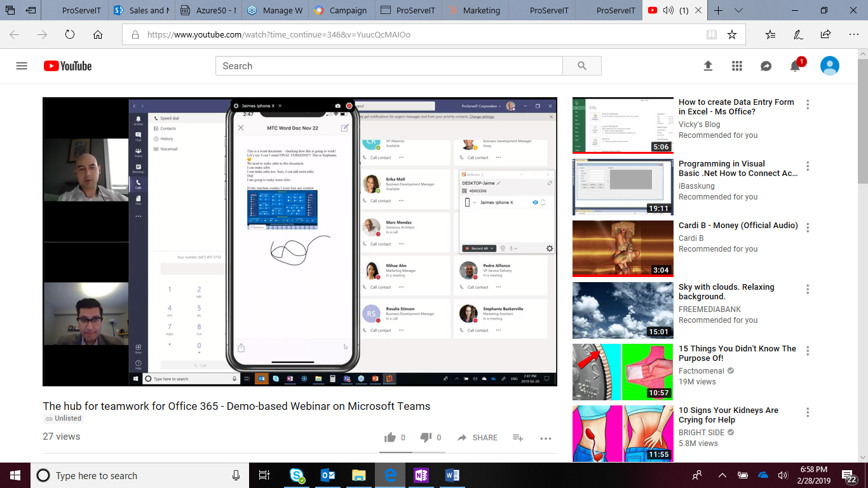Image resolution: width=868 pixels, height=488 pixels.
Task: Click the SHARE button under video
Action: click(x=477, y=438)
